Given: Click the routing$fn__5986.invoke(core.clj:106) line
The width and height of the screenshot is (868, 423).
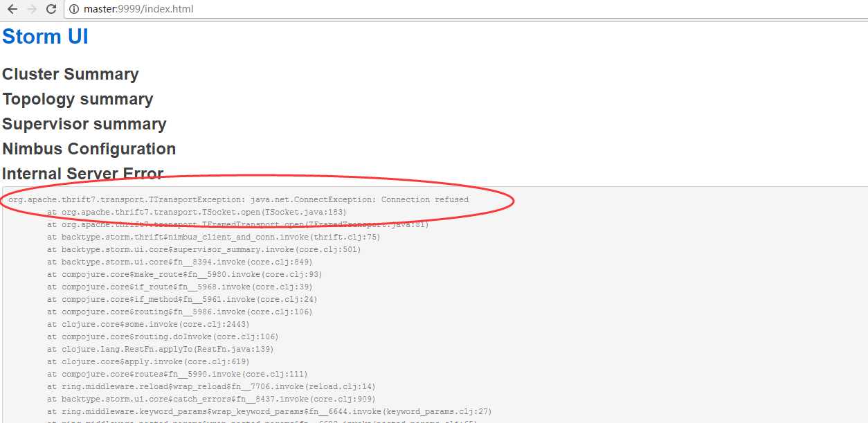Looking at the screenshot, I should (180, 312).
